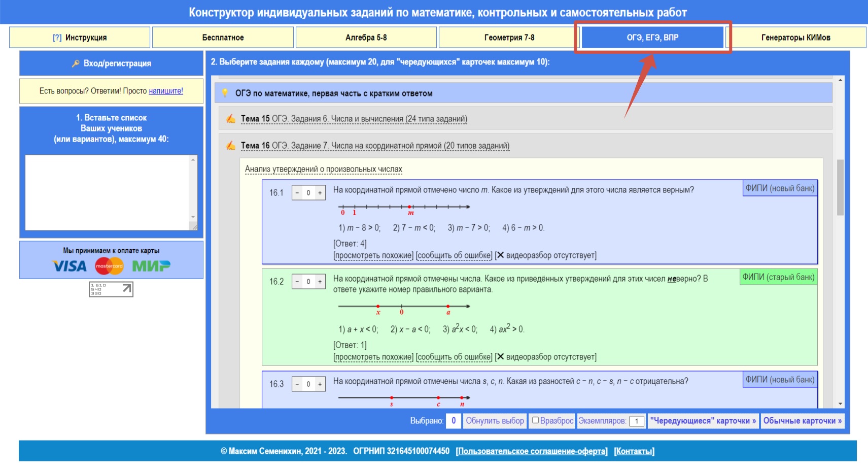
Task: Click the pencil icon next to Тема 16
Action: pyautogui.click(x=231, y=146)
